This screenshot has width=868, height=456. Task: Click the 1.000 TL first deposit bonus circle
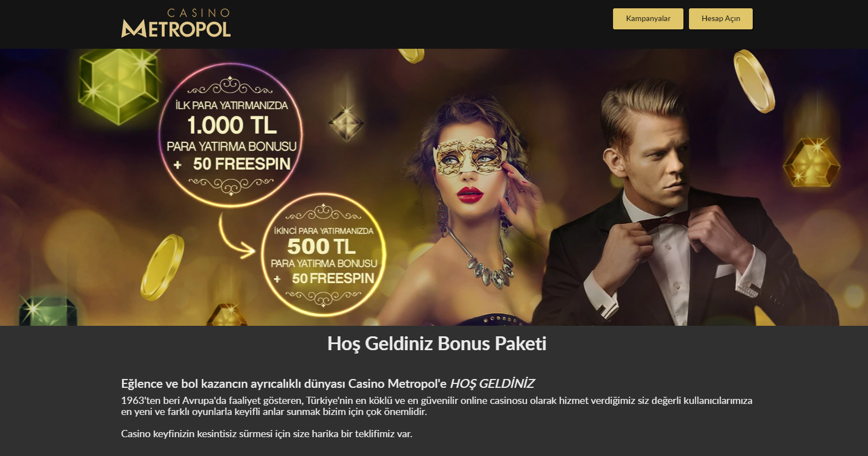pyautogui.click(x=231, y=135)
